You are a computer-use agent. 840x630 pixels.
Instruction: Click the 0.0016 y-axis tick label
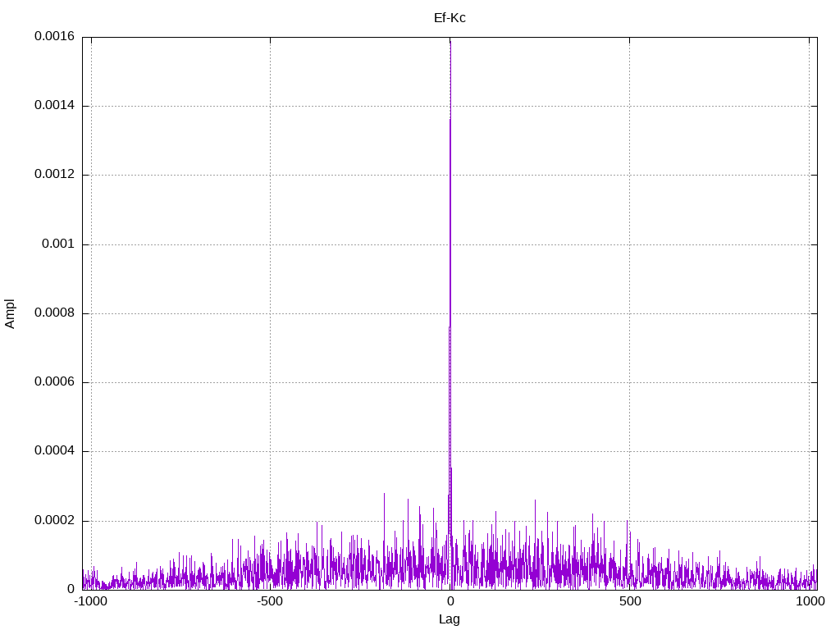55,36
